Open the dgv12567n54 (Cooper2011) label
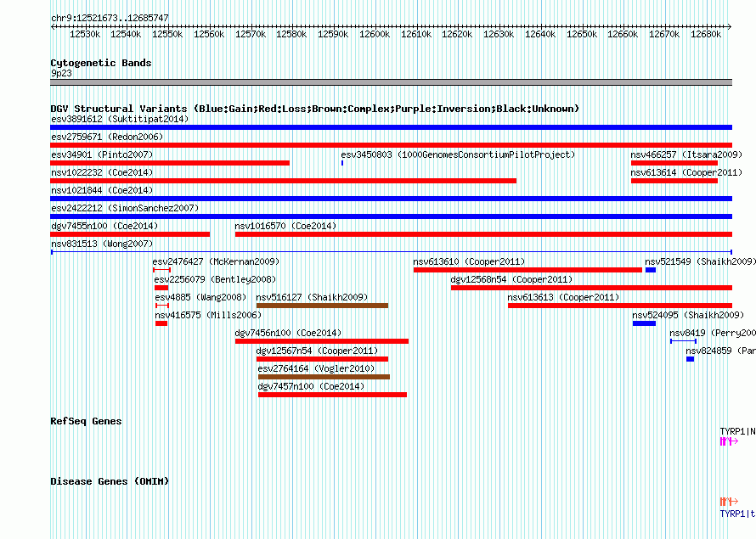 click(317, 351)
